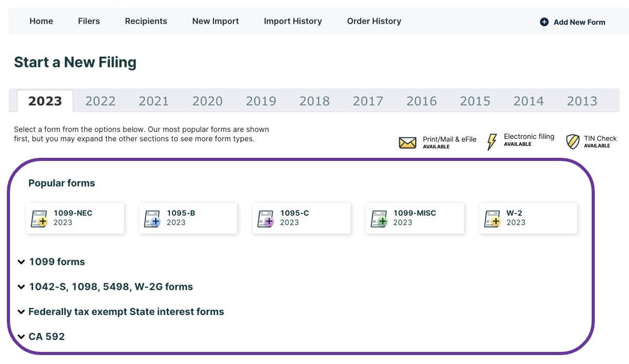Expand Federally tax exempt State interest forms
Image resolution: width=629 pixels, height=364 pixels.
pyautogui.click(x=126, y=312)
